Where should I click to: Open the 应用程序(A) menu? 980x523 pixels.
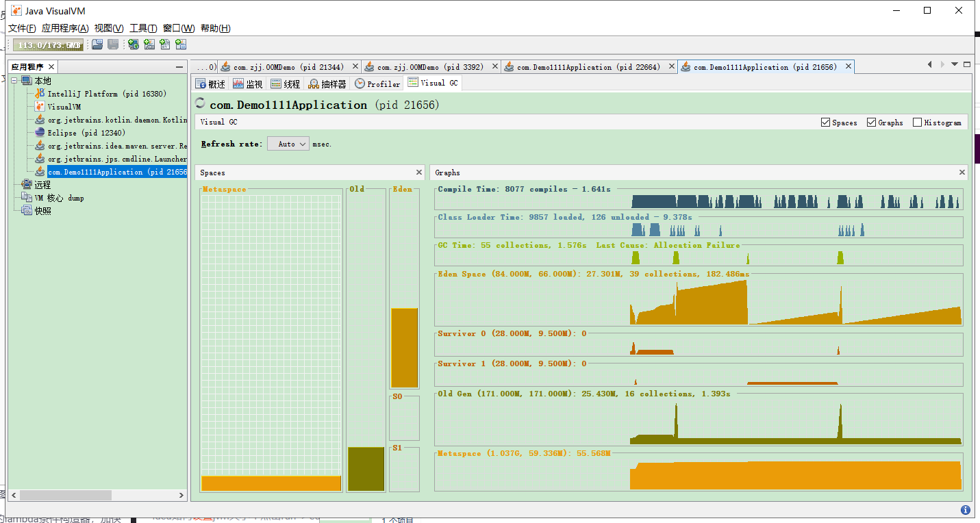point(65,28)
